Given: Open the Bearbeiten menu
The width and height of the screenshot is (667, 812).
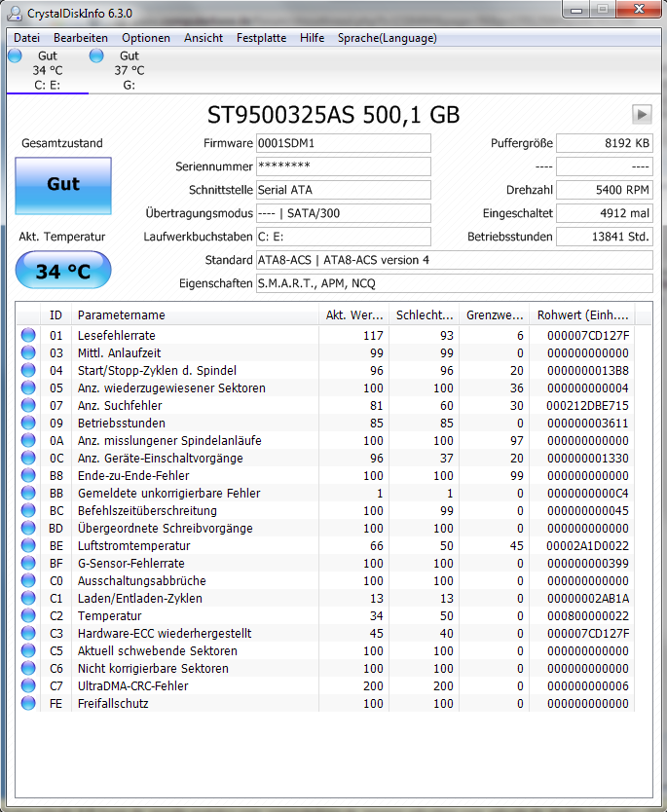Looking at the screenshot, I should pyautogui.click(x=81, y=38).
